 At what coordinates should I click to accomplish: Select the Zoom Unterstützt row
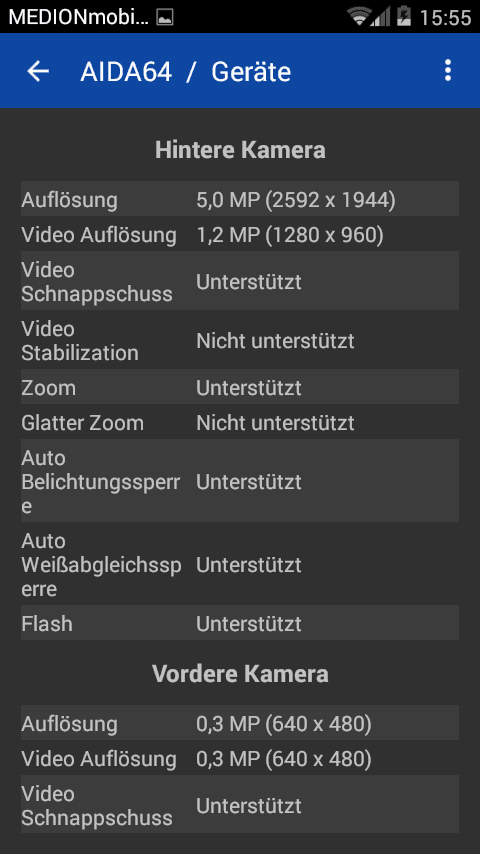240,387
